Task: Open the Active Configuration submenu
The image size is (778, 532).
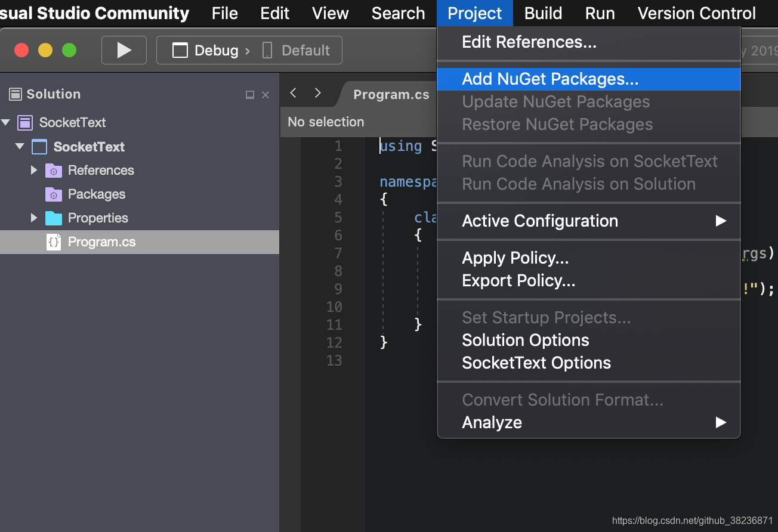Action: point(589,221)
